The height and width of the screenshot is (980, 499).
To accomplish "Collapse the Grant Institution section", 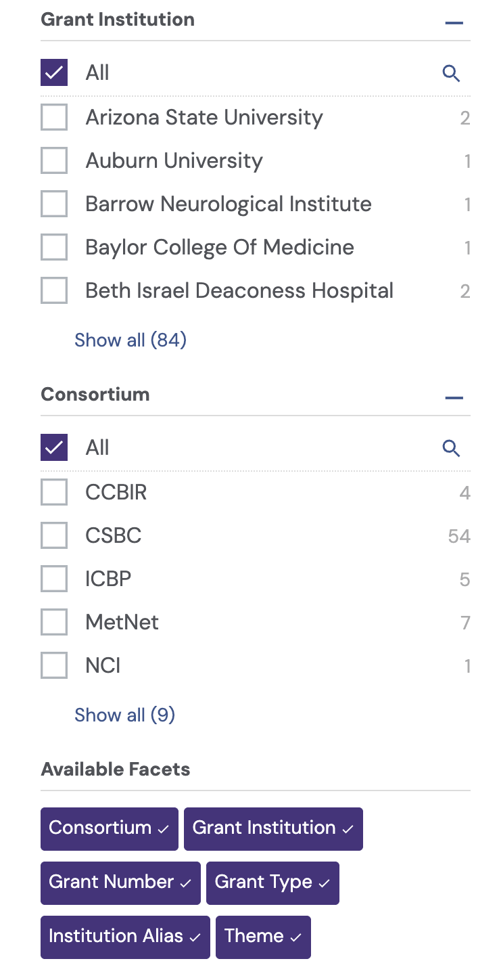I will (454, 22).
